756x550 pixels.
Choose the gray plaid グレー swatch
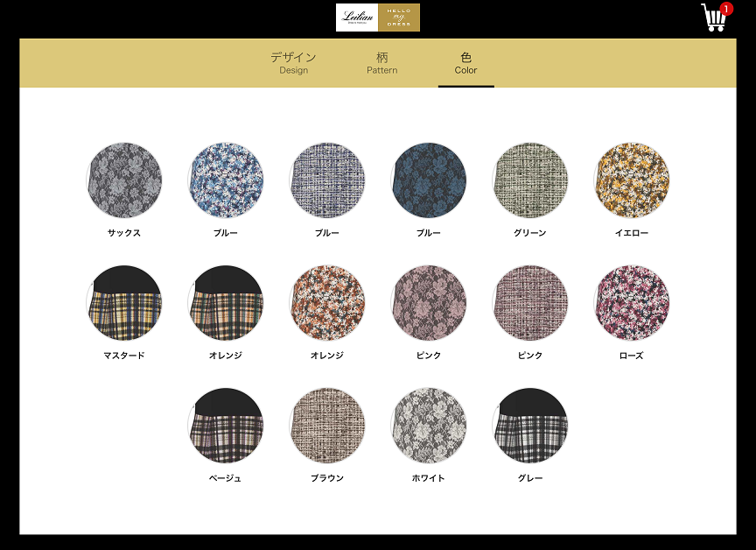tap(530, 425)
